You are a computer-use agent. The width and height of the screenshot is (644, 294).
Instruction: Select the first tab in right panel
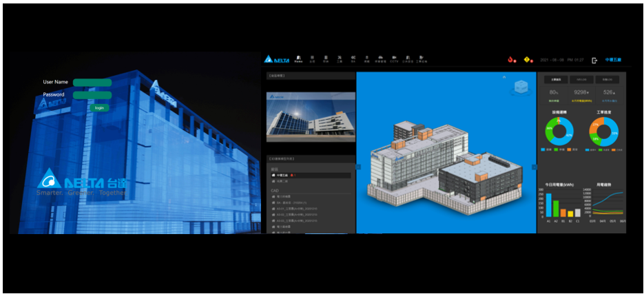click(556, 80)
